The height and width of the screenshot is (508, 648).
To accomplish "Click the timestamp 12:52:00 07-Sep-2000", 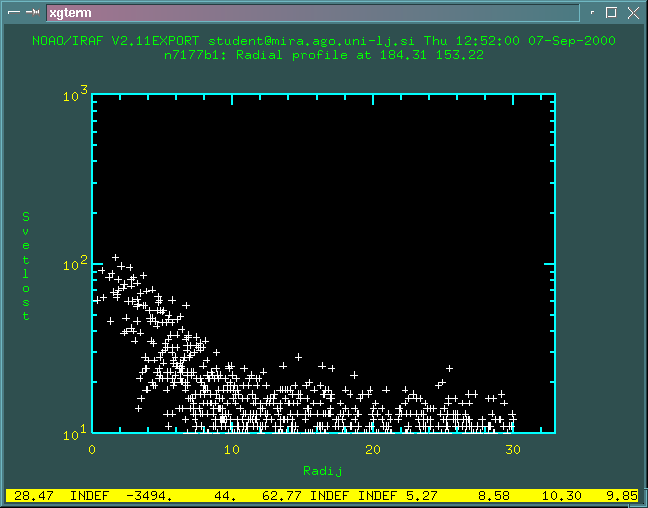I will click(536, 41).
